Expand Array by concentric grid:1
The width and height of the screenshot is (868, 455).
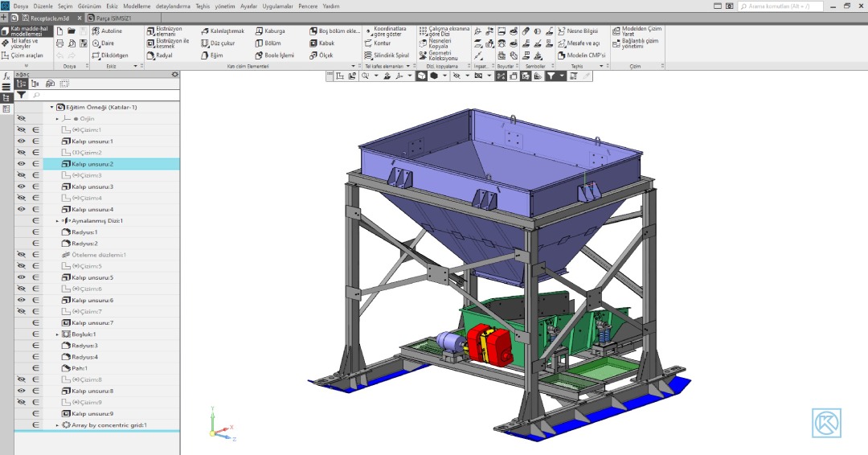point(57,425)
